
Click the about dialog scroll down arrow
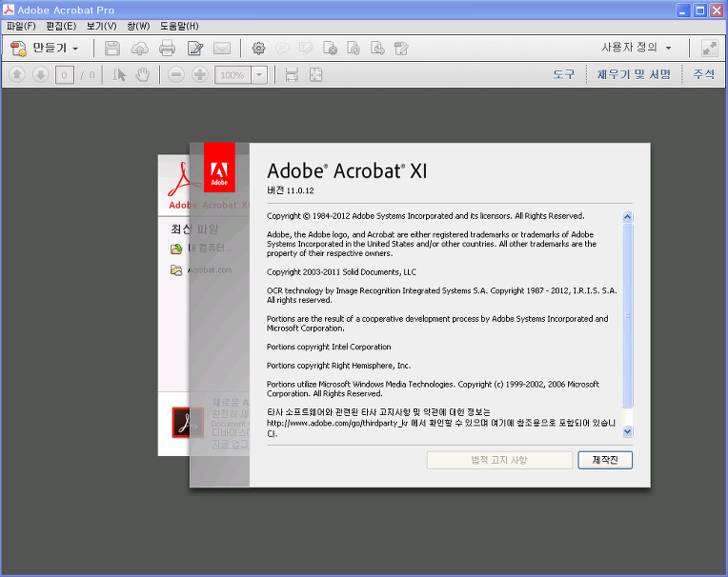click(x=627, y=431)
